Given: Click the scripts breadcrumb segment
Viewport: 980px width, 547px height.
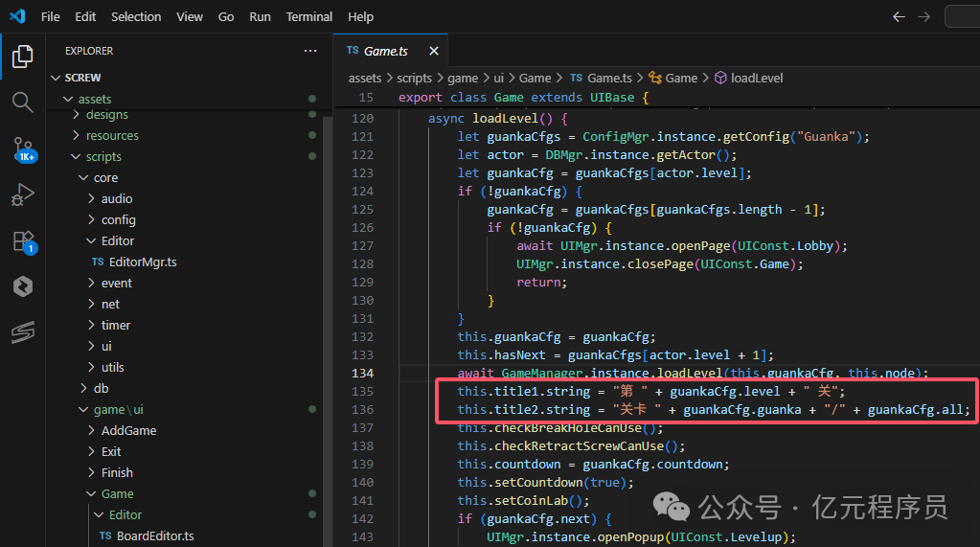Looking at the screenshot, I should click(x=415, y=79).
